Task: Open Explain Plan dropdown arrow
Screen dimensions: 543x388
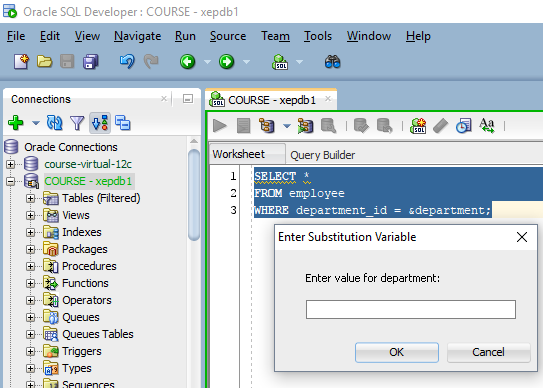Action: pyautogui.click(x=287, y=126)
